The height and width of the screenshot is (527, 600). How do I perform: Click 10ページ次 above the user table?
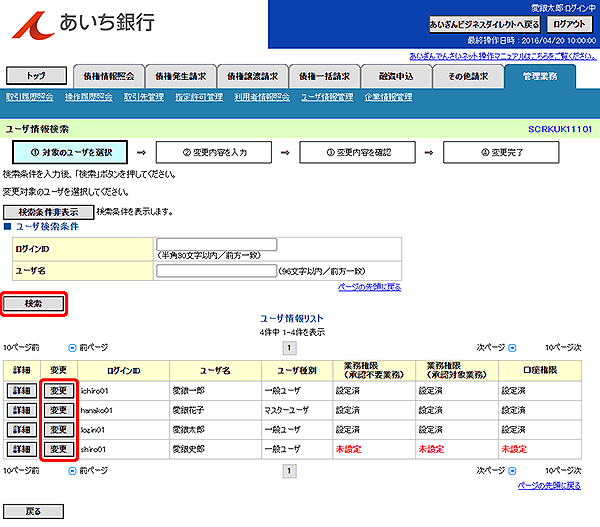click(x=563, y=348)
